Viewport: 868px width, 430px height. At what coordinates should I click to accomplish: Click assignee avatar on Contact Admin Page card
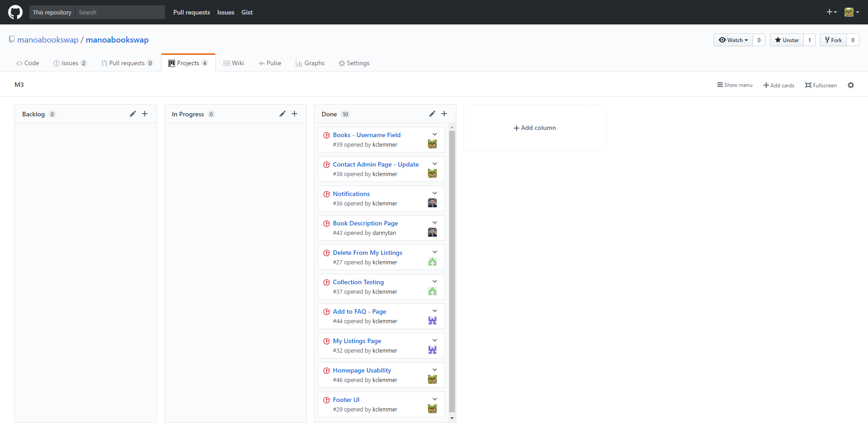coord(432,173)
